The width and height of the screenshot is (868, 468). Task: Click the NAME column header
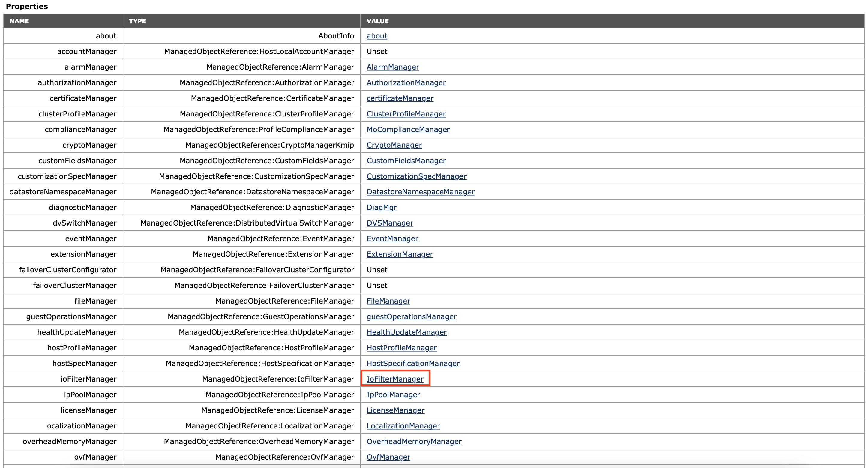point(19,21)
